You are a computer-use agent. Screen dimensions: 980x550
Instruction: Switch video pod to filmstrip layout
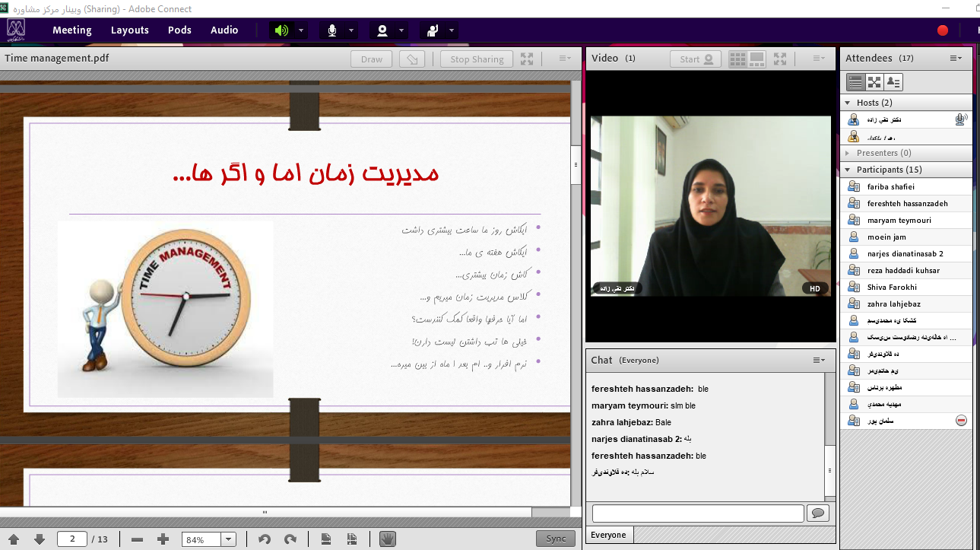(x=756, y=59)
